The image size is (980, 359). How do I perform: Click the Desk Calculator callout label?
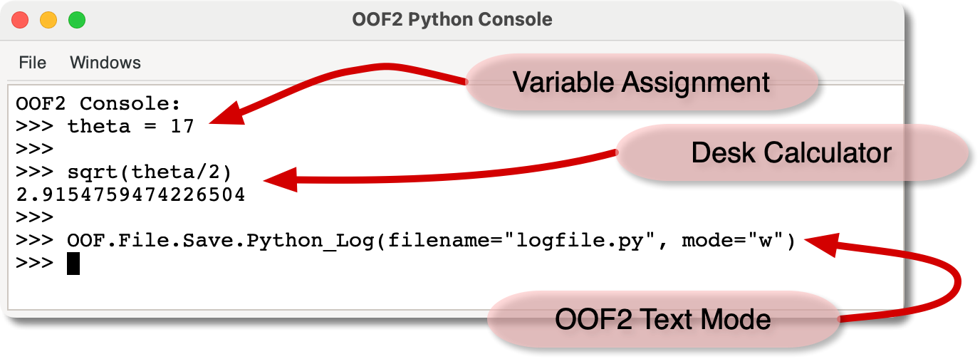click(x=791, y=152)
